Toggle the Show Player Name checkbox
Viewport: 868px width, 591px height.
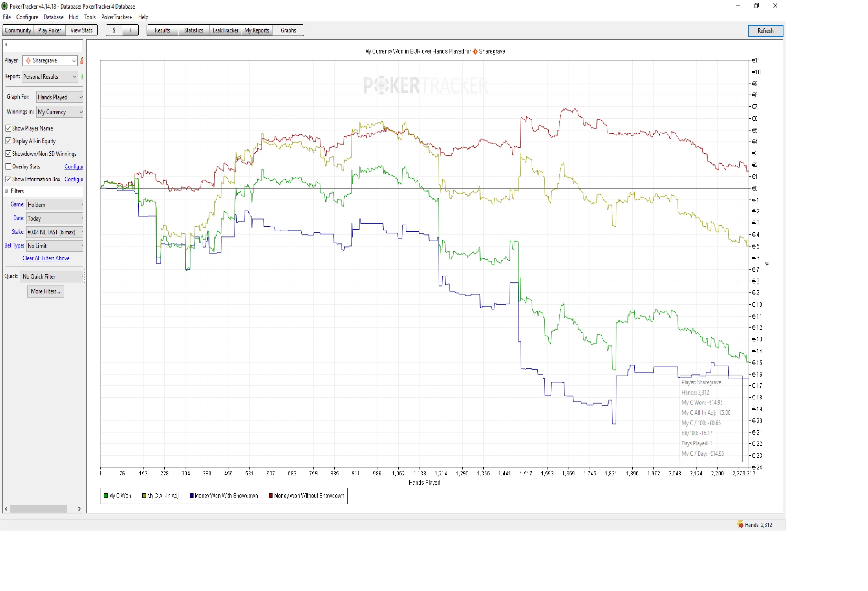8,128
